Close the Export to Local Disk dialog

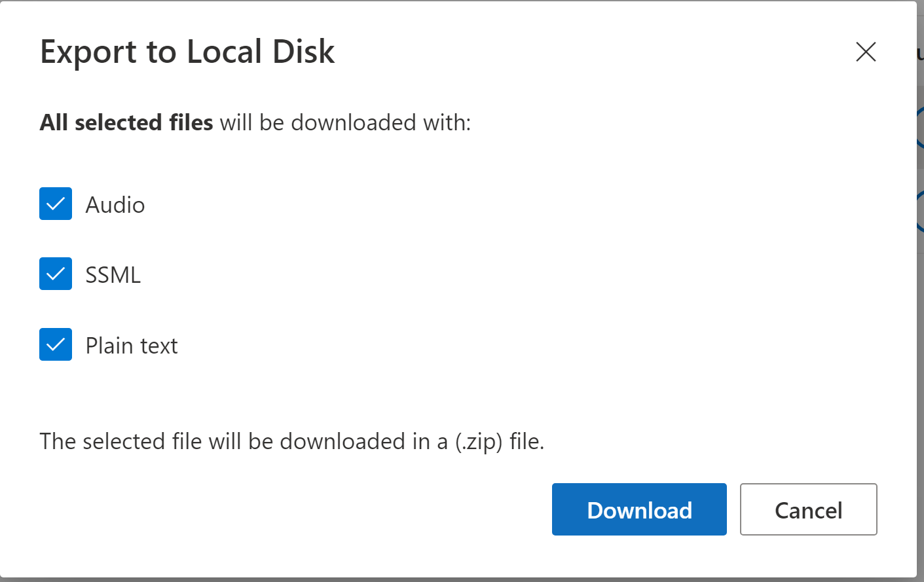866,52
